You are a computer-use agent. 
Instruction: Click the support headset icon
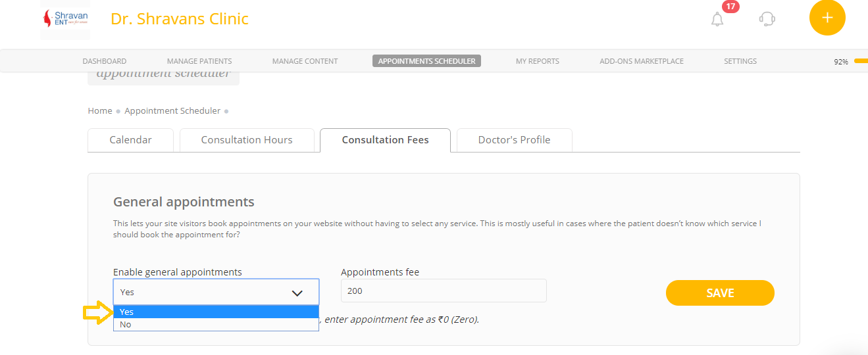[x=767, y=19]
